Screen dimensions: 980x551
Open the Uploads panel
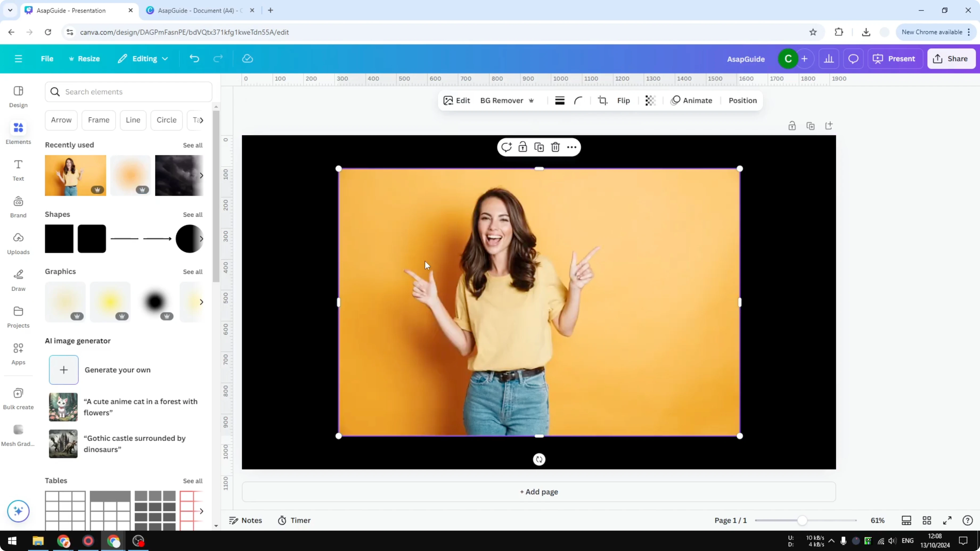click(x=18, y=244)
